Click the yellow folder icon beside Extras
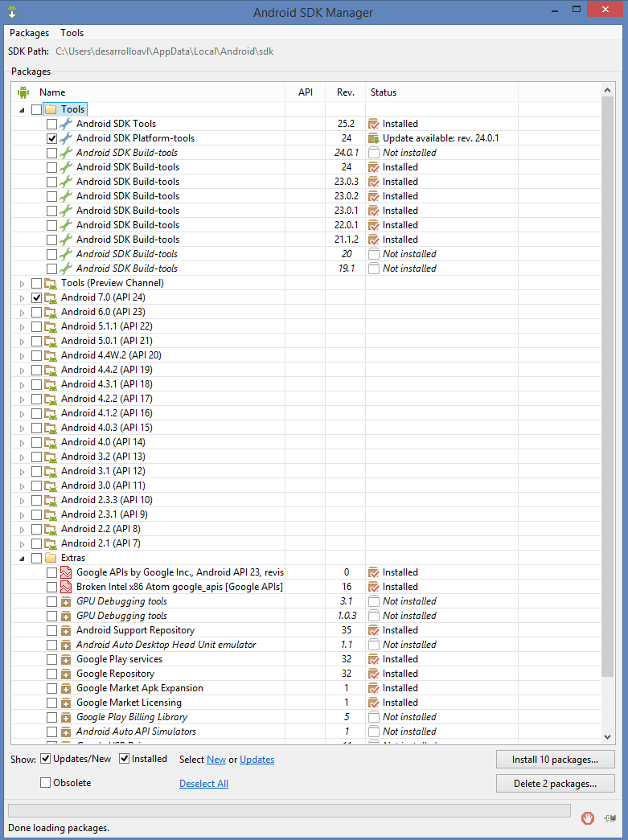 51,558
